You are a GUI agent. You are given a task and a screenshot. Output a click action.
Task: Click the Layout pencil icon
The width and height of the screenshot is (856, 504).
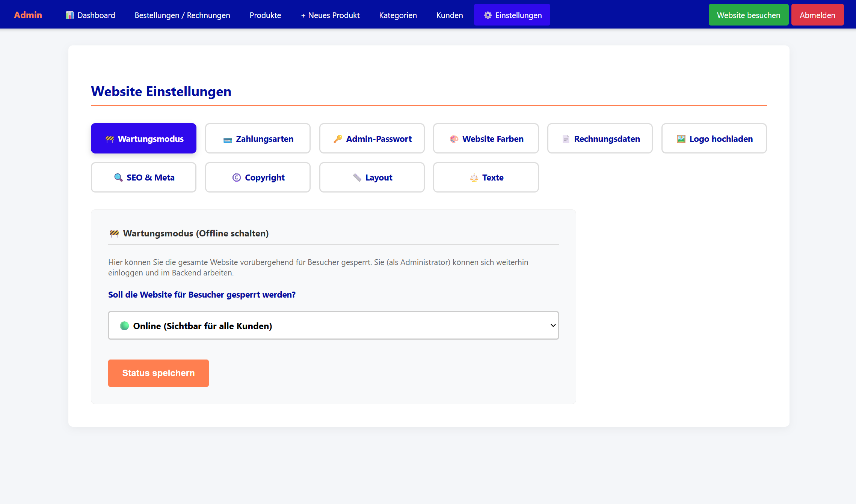tap(357, 178)
